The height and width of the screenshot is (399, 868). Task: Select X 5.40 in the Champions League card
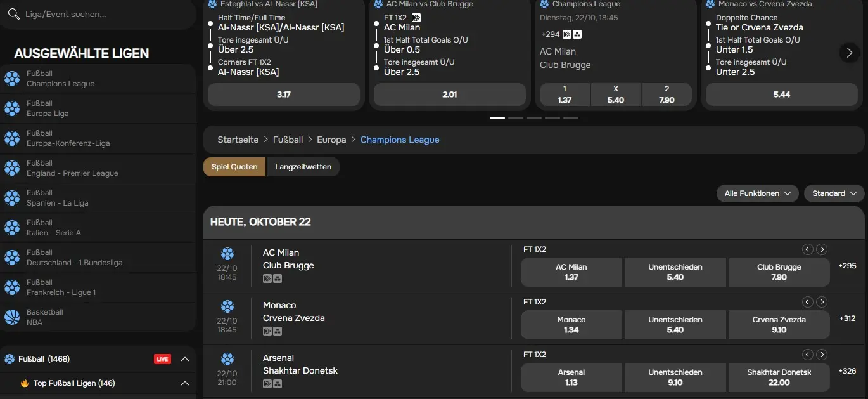tap(616, 95)
